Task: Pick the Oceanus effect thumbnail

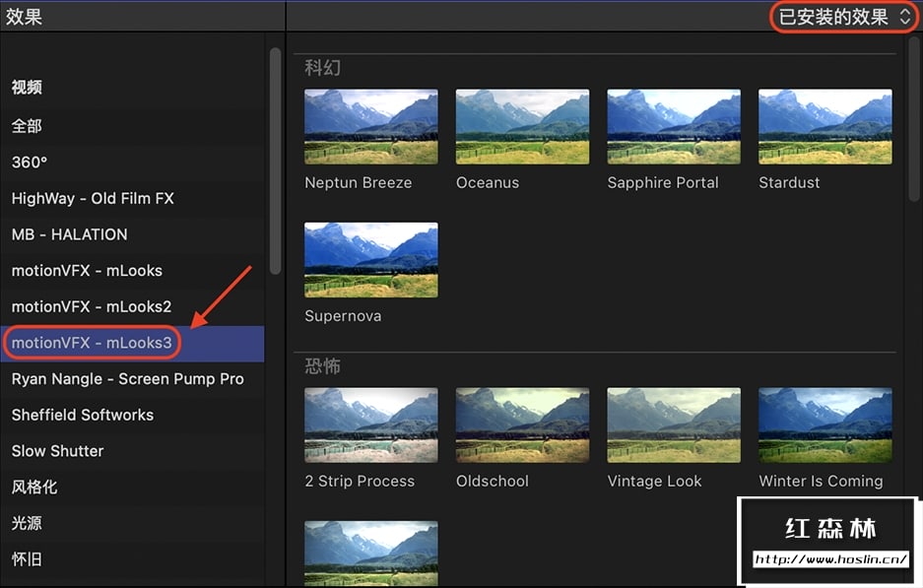Action: (522, 126)
